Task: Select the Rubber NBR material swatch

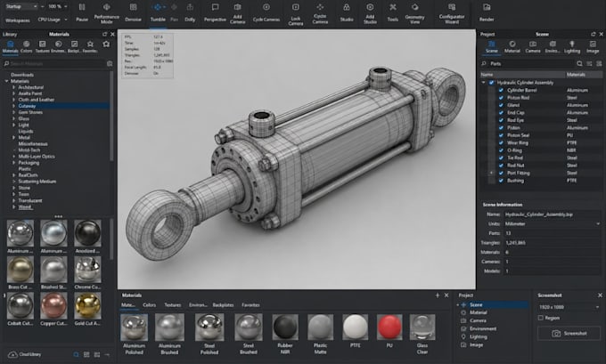Action: pos(285,328)
